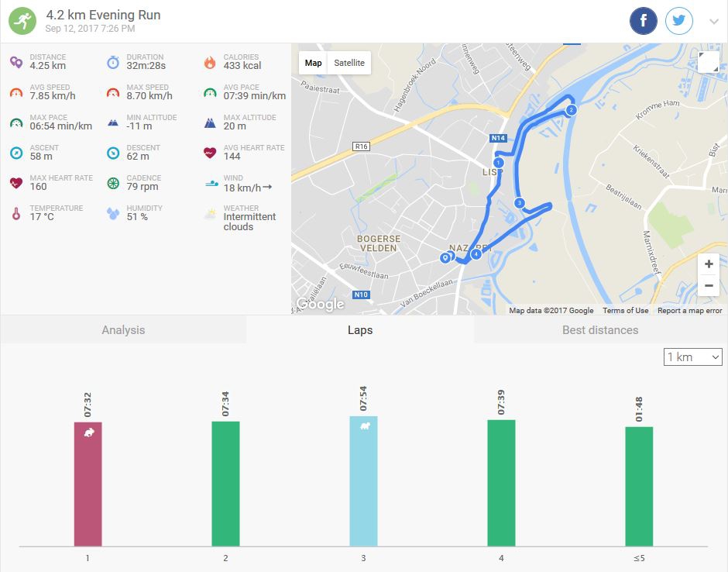Switch to the Best distances tab
Image resolution: width=728 pixels, height=572 pixels.
(600, 329)
